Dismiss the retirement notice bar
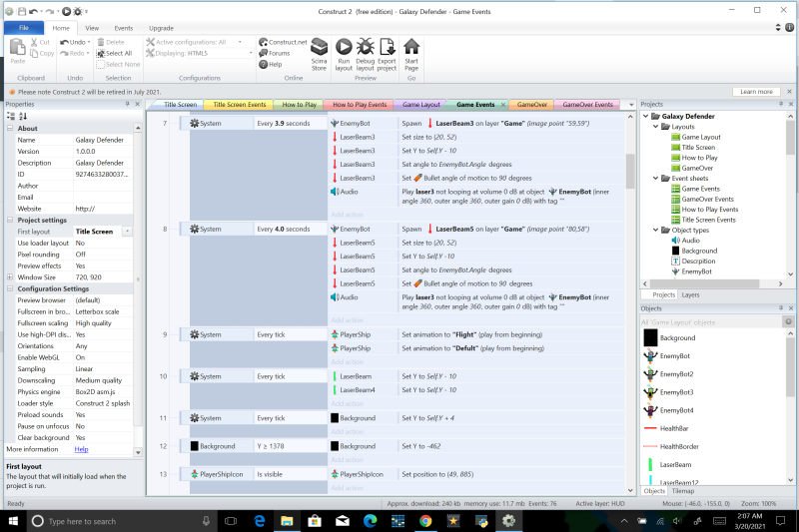 tap(789, 92)
